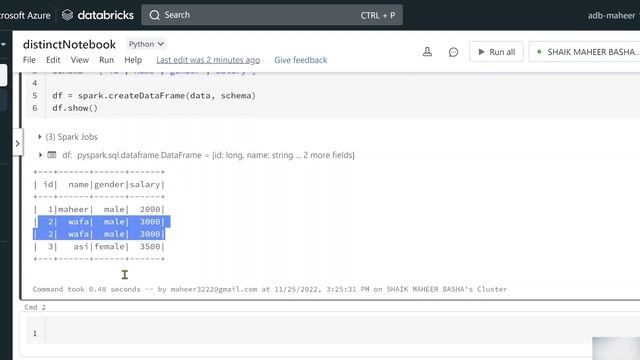
Task: Click the Cmd 2 label
Action: 35,307
